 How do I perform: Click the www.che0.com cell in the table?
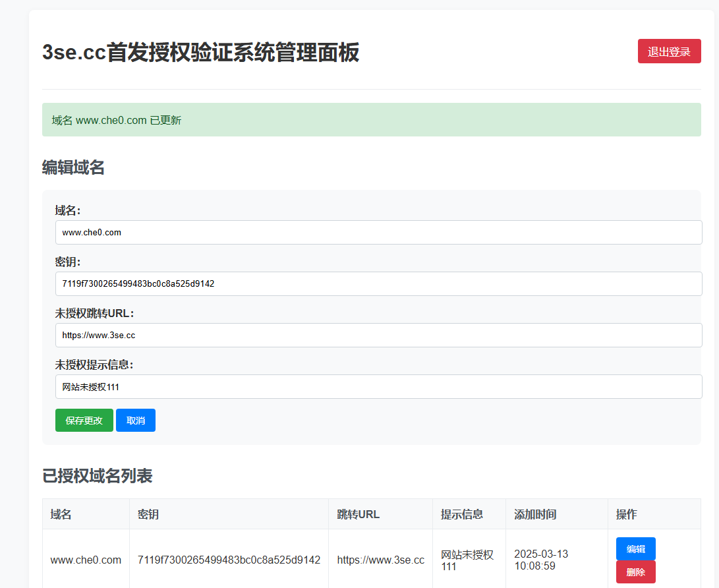coord(84,560)
